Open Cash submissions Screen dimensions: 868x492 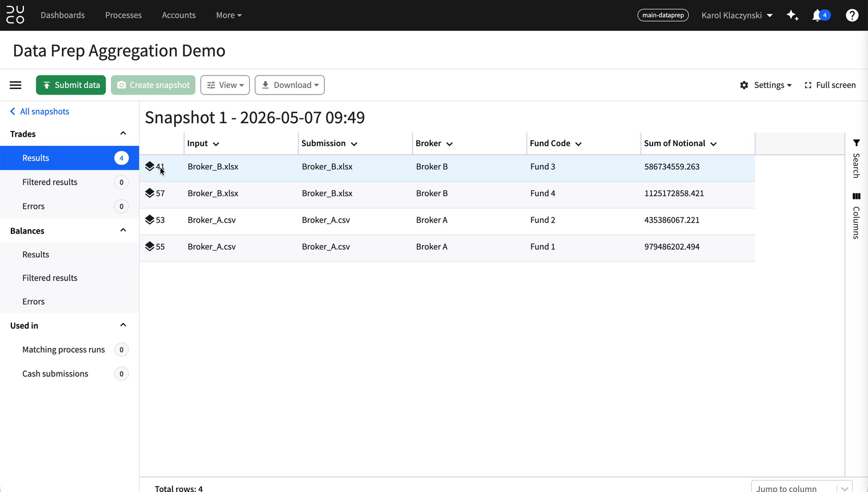[x=69, y=374]
